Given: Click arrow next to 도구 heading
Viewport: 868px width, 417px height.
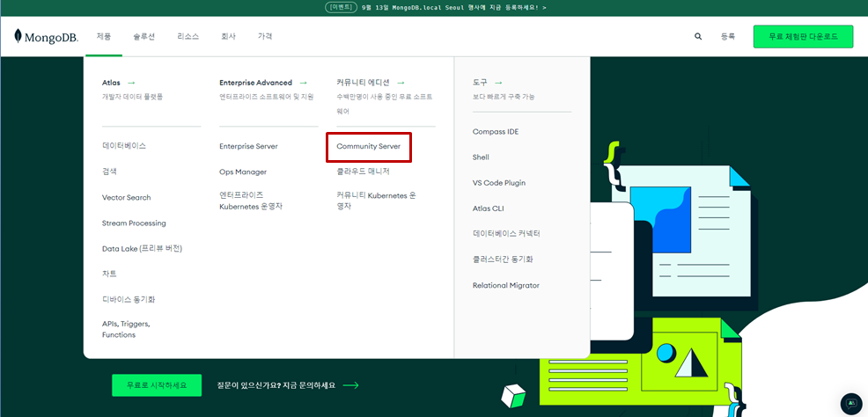Looking at the screenshot, I should (498, 83).
